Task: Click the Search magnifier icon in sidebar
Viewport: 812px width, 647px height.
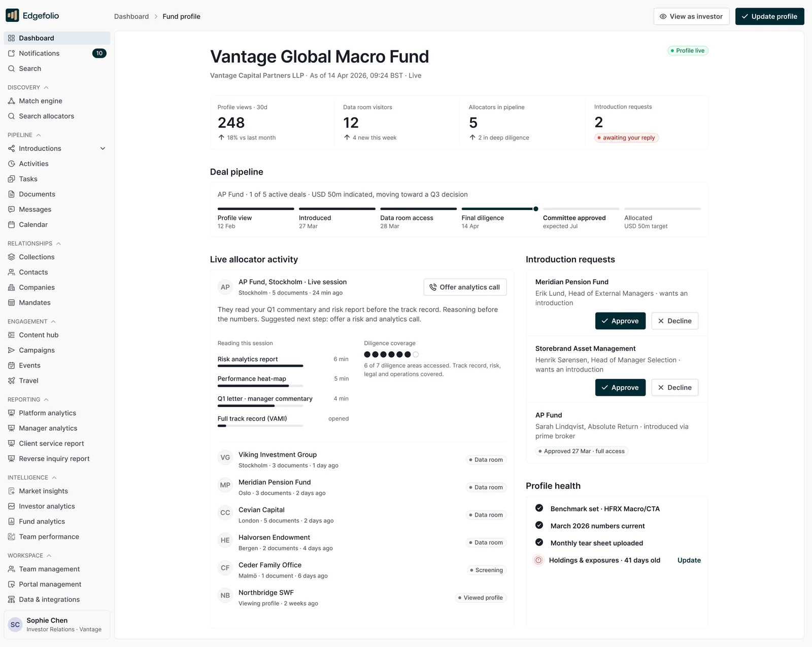Action: coord(11,69)
